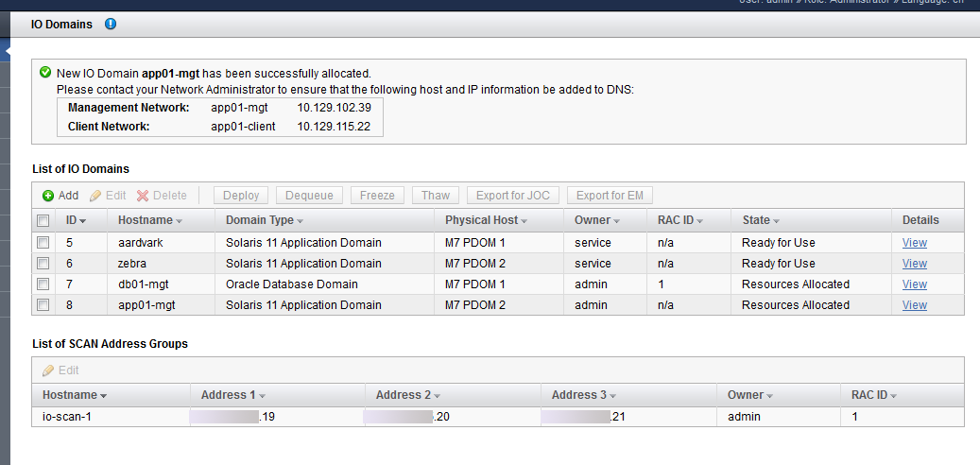
Task: Check the box for the aardvark row
Action: pos(43,243)
